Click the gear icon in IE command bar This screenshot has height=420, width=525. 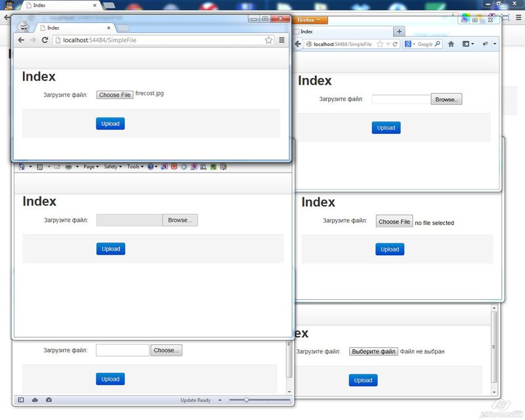184,167
